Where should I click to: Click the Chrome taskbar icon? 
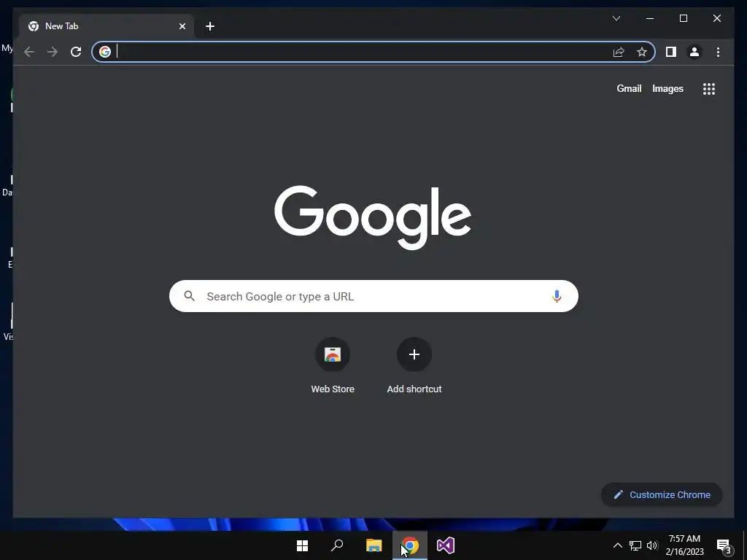click(410, 545)
